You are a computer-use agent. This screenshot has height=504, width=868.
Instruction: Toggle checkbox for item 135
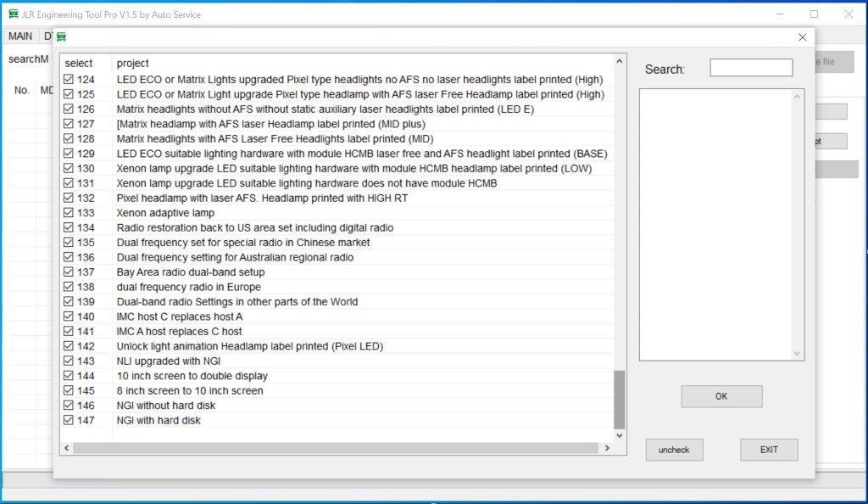(x=68, y=242)
